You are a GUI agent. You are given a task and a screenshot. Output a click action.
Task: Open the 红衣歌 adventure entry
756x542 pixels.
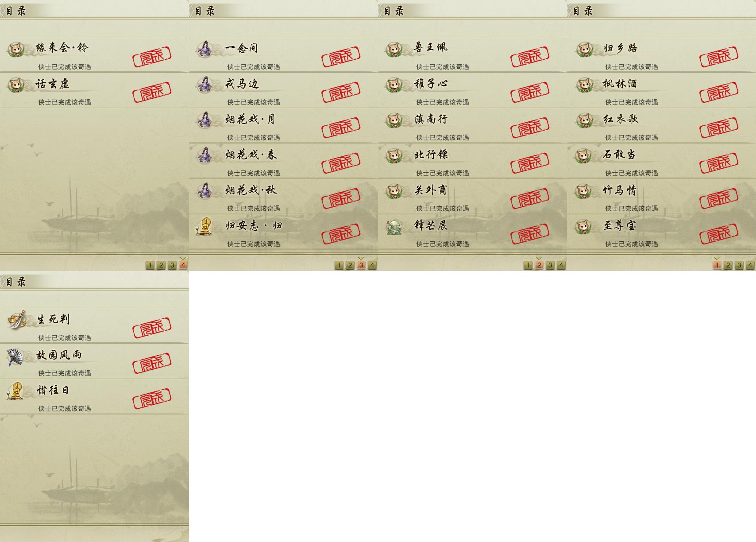661,125
